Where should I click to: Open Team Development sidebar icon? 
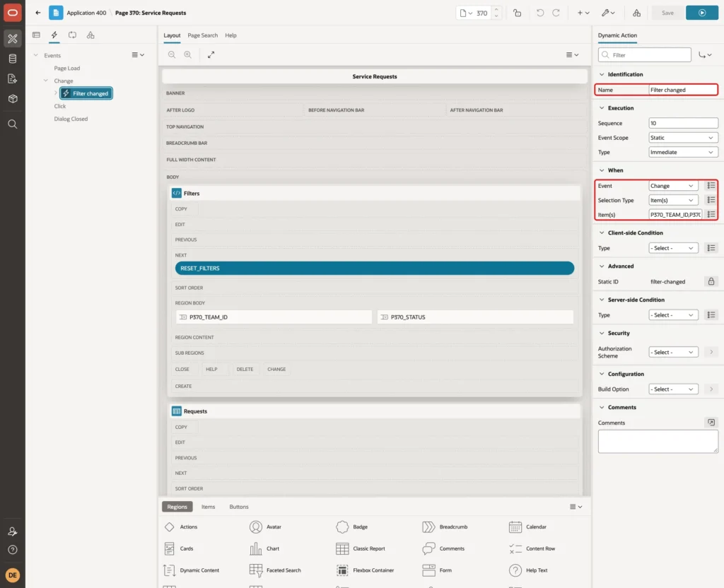[13, 79]
